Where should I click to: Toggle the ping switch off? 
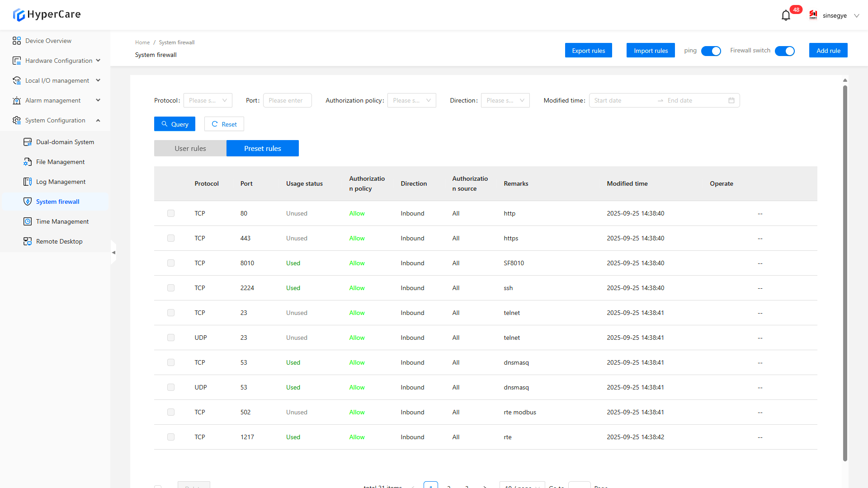(711, 51)
